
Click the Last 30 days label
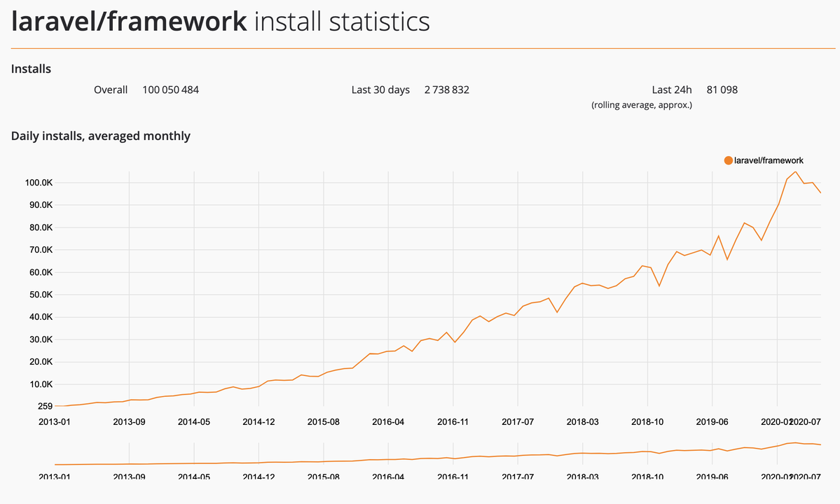tap(380, 90)
